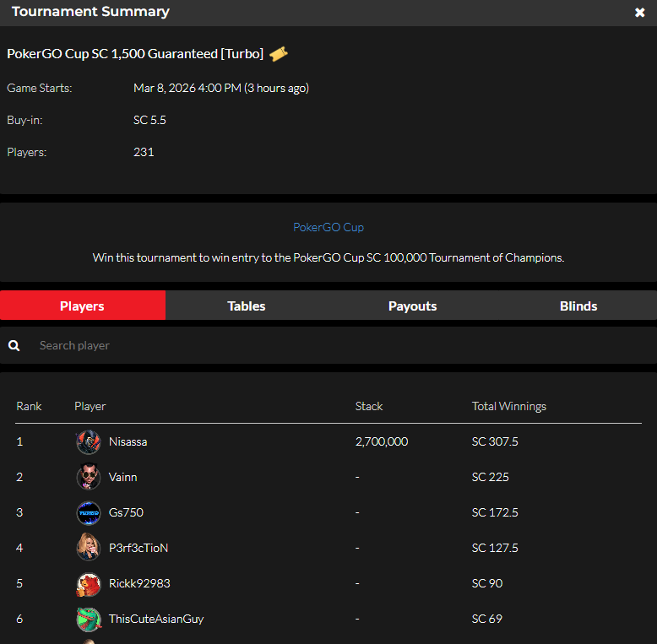This screenshot has height=644, width=657.
Task: Click the search magnifier icon
Action: (x=14, y=345)
